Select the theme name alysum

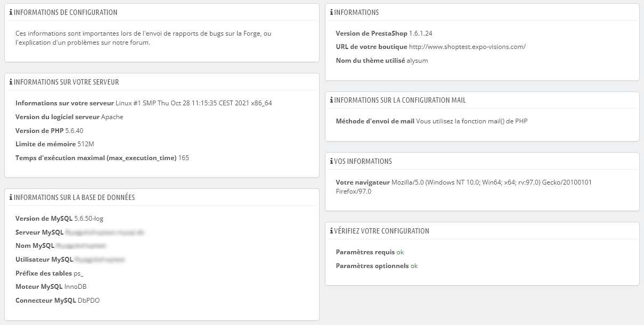417,61
